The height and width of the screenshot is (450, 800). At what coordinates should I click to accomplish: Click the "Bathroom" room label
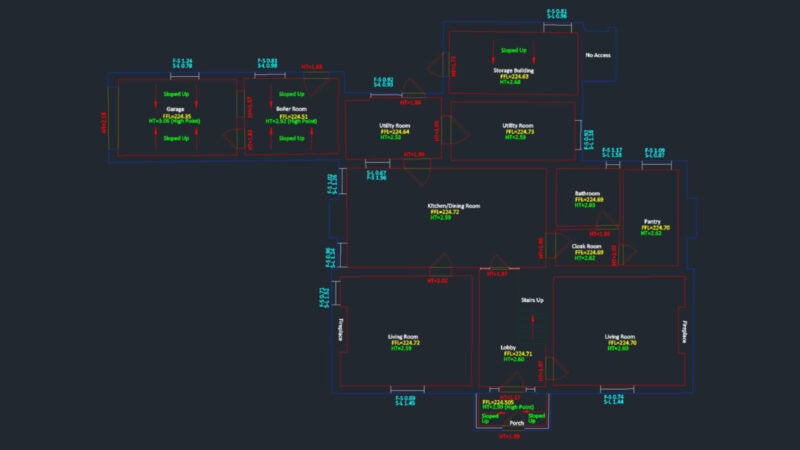(x=587, y=193)
